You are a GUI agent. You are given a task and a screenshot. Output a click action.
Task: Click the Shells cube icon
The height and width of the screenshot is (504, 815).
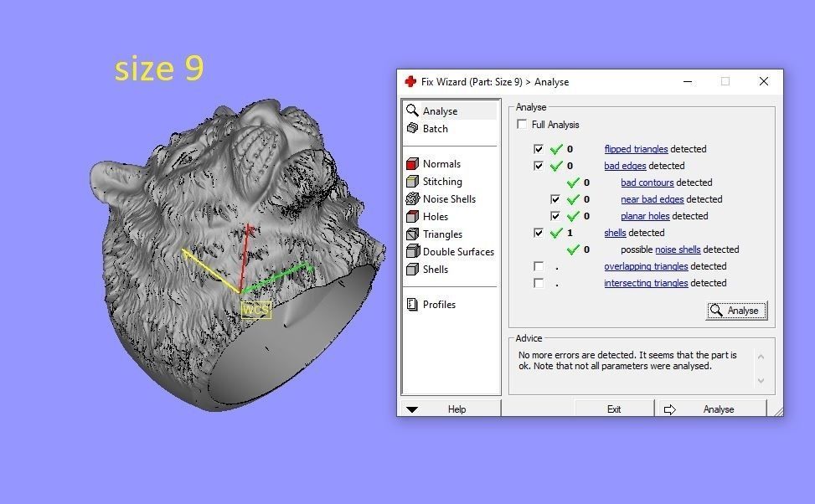(412, 269)
